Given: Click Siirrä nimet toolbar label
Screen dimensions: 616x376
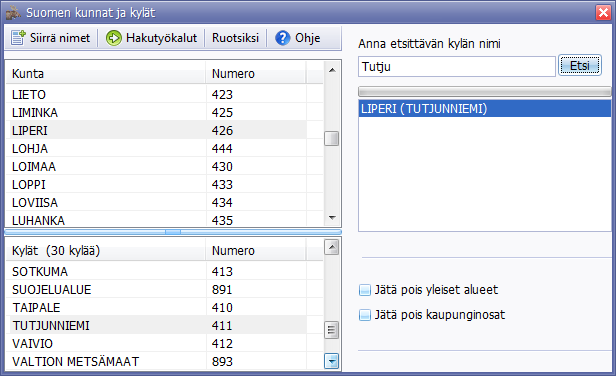Looking at the screenshot, I should pos(60,38).
